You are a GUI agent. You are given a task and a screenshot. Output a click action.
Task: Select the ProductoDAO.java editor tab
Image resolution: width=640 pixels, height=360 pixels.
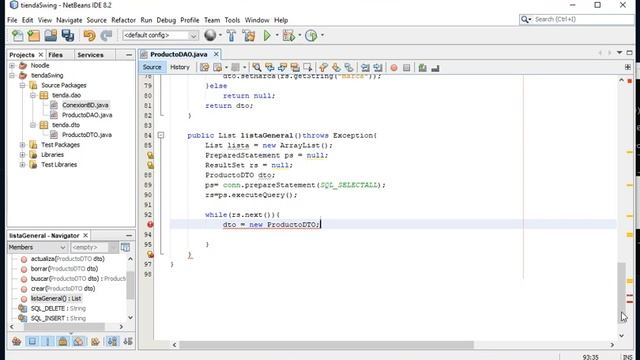179,54
